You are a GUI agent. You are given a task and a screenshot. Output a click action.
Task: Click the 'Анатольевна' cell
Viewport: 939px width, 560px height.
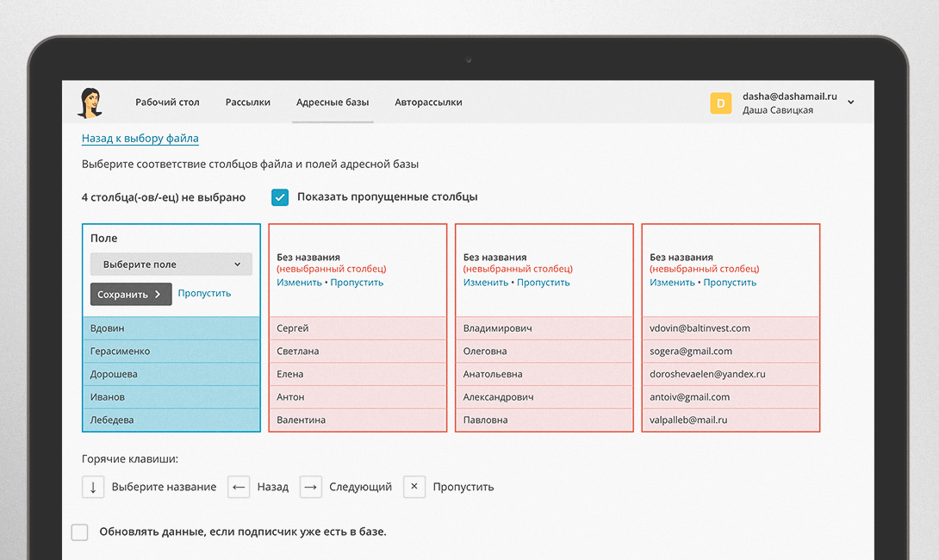[x=544, y=374]
